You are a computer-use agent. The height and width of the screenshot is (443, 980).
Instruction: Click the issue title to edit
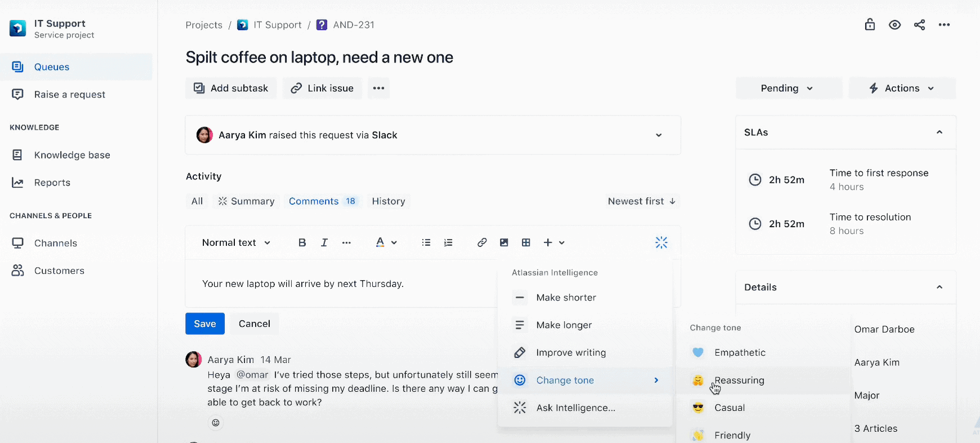(x=319, y=57)
